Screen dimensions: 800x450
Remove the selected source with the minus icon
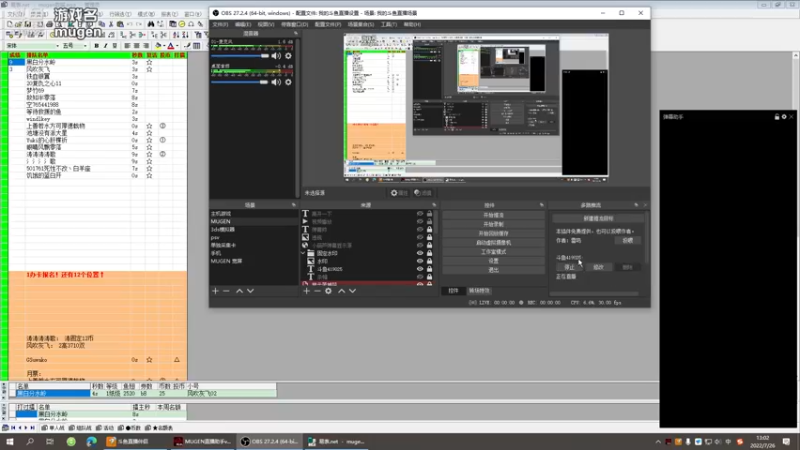(317, 291)
